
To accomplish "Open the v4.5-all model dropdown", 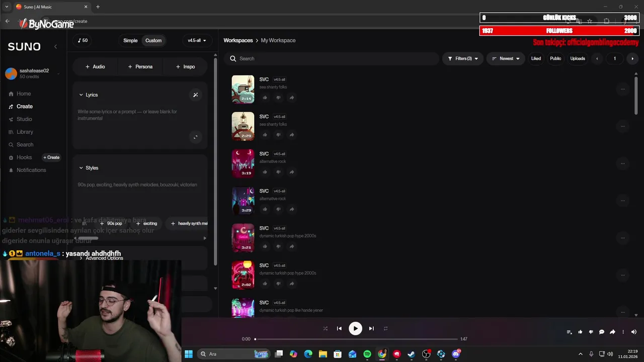I will 197,40.
